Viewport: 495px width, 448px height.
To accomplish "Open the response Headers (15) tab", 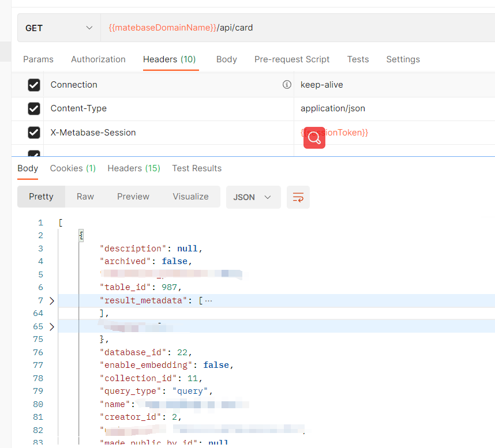I will pyautogui.click(x=134, y=168).
